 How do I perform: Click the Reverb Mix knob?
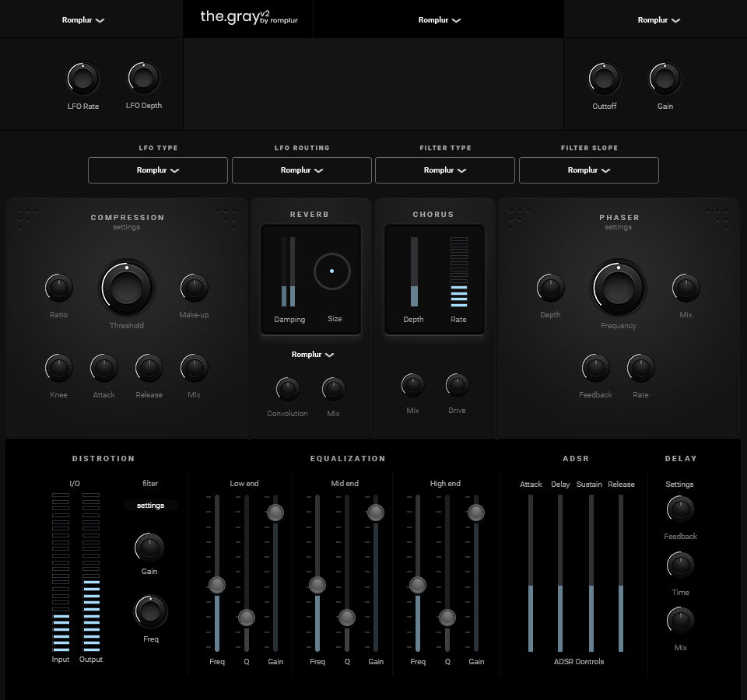333,389
